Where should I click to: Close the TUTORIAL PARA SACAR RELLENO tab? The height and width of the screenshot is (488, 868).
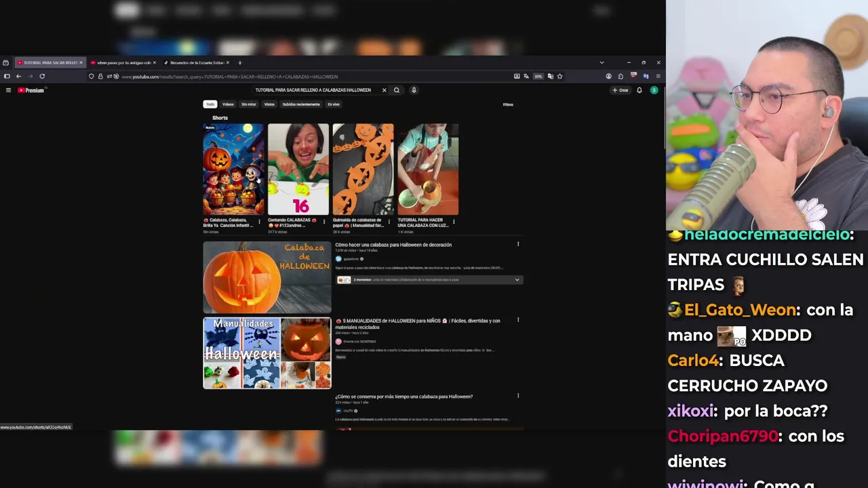(81, 62)
